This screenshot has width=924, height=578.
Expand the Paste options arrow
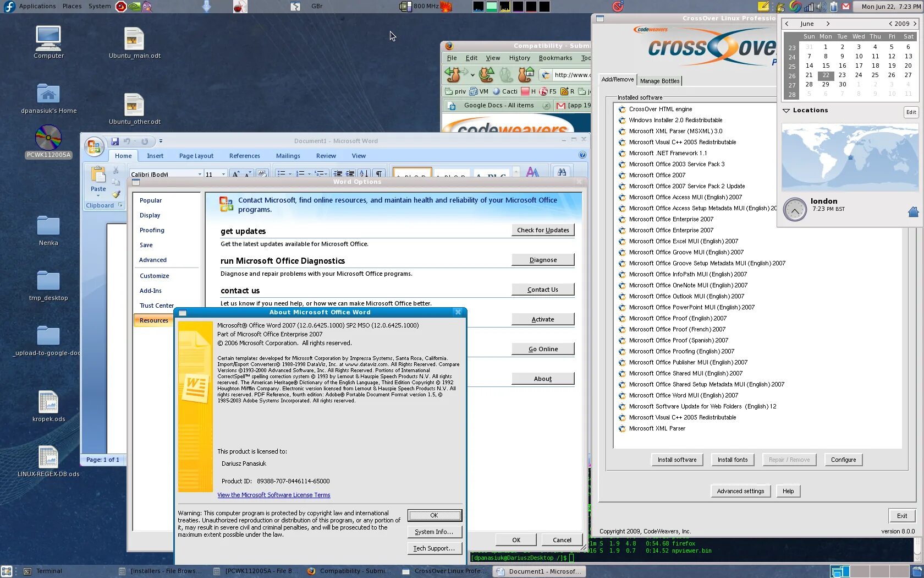coord(98,195)
